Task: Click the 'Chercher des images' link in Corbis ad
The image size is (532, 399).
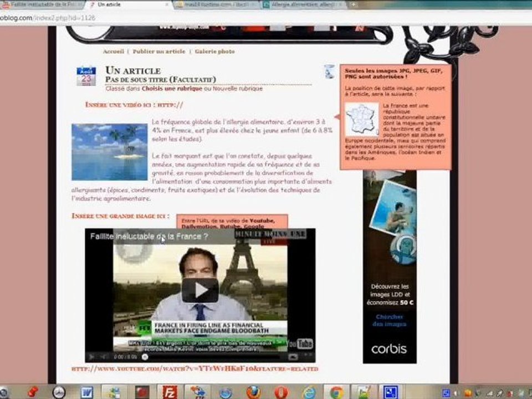Action: 389,320
